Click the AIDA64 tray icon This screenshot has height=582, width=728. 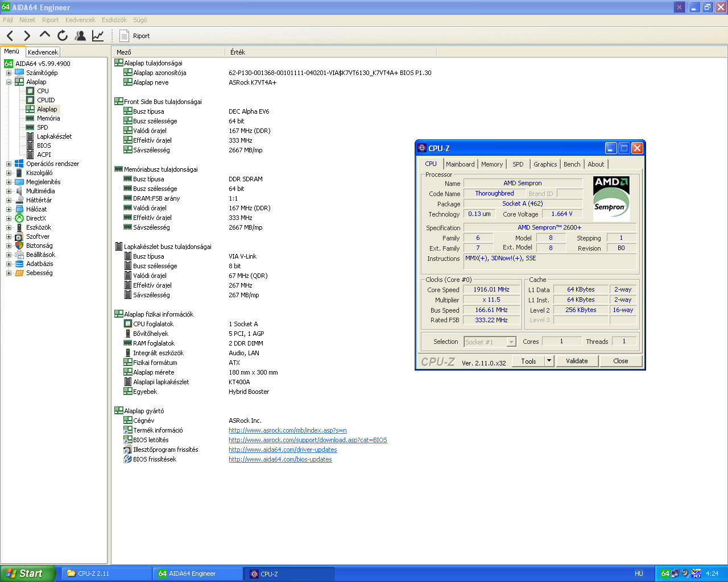pyautogui.click(x=665, y=573)
